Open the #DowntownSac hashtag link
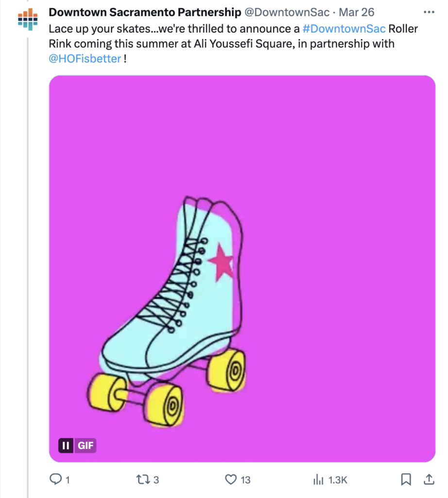This screenshot has height=498, width=448. coord(344,29)
